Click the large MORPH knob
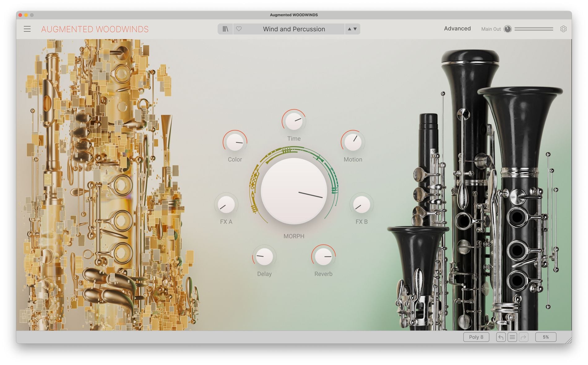 click(x=294, y=191)
